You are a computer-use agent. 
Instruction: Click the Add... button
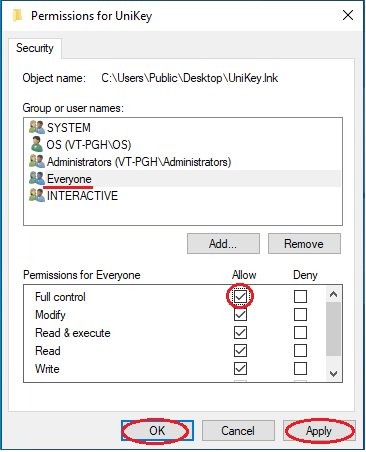(x=223, y=244)
